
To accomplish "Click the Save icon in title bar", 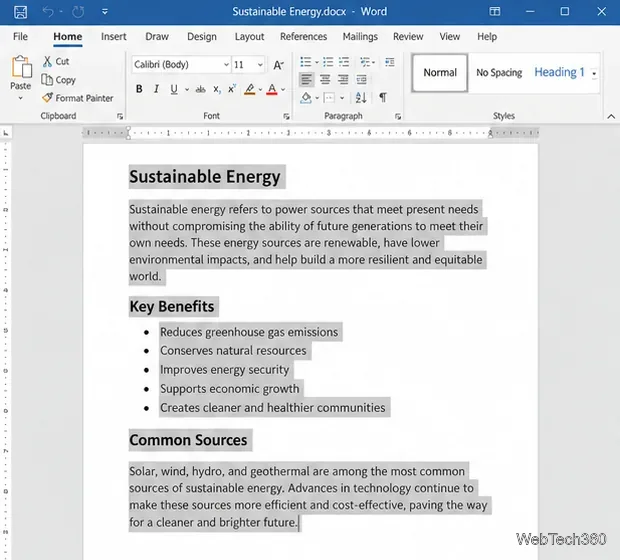I will click(x=21, y=12).
